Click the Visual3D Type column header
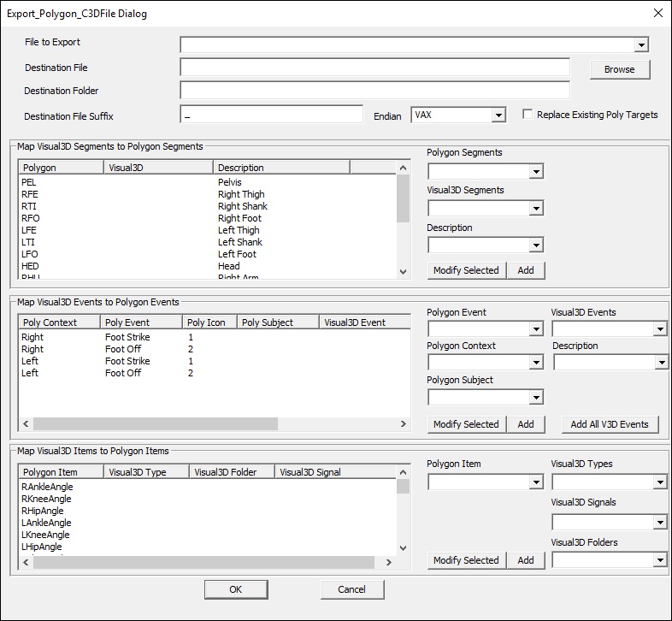This screenshot has height=621, width=672. coord(146,472)
